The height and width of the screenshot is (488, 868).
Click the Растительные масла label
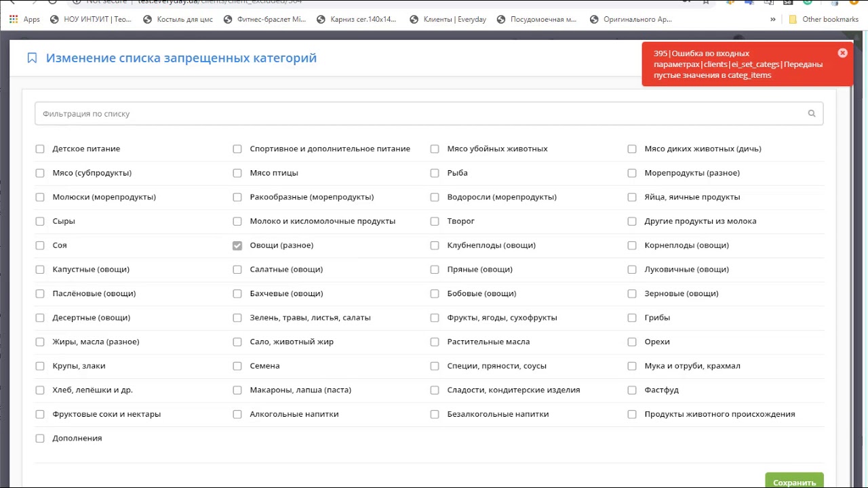click(x=488, y=342)
